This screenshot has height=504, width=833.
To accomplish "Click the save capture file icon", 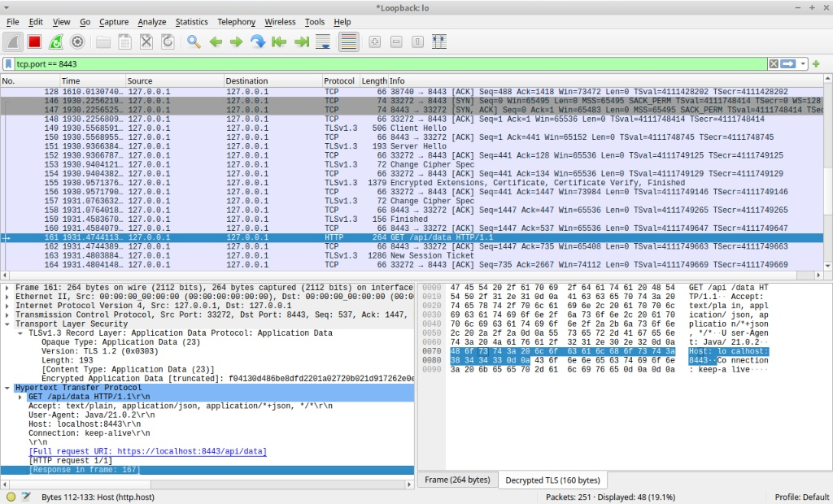I will coord(124,41).
